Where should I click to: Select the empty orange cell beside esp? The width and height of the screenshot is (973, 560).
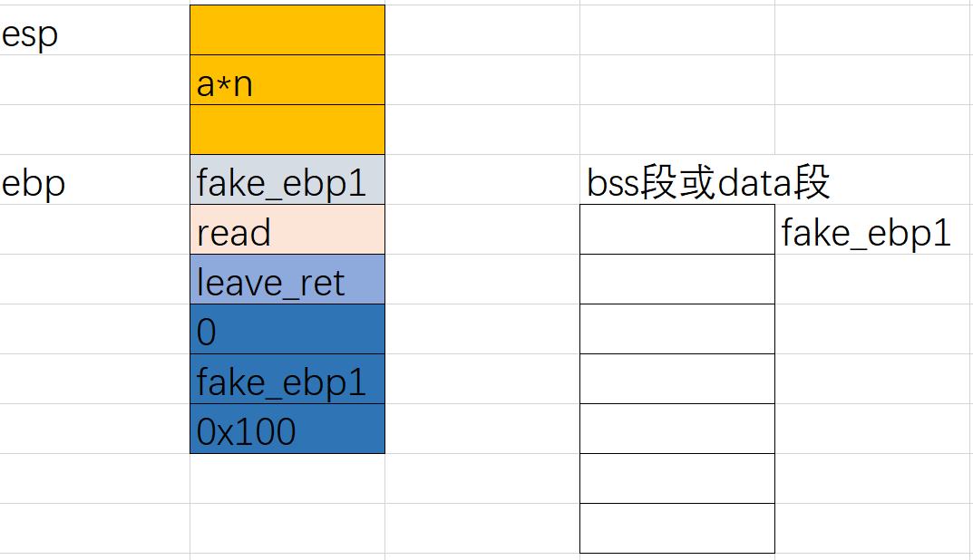point(287,30)
